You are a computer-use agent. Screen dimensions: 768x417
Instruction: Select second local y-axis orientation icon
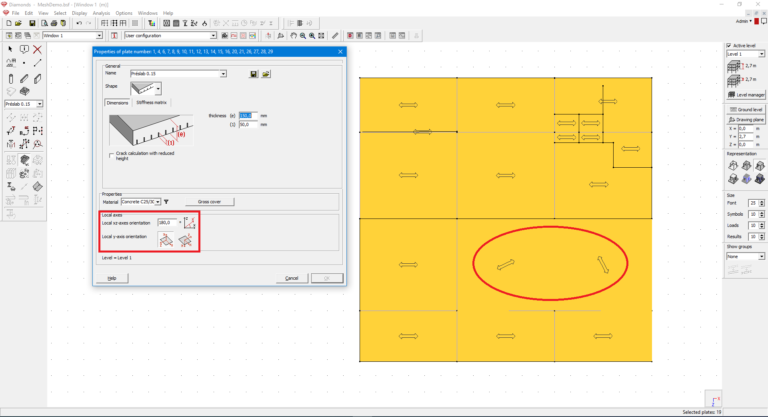click(x=185, y=240)
